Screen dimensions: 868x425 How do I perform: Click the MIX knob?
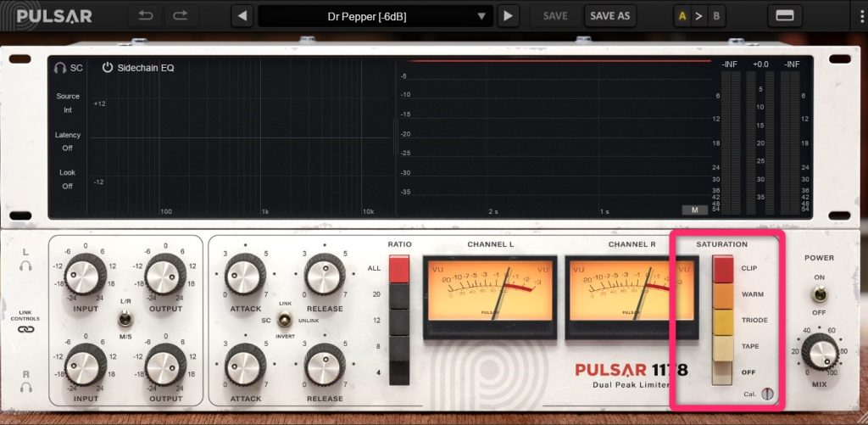pos(819,350)
